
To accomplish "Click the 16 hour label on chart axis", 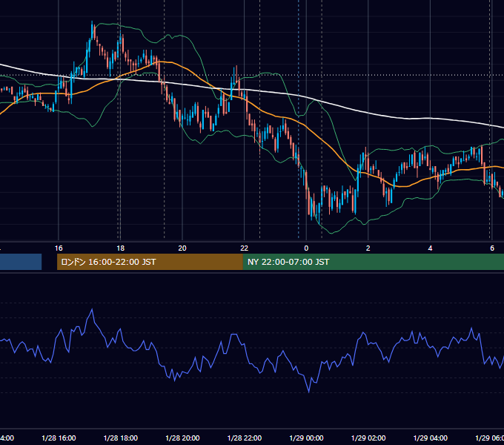I will point(59,248).
